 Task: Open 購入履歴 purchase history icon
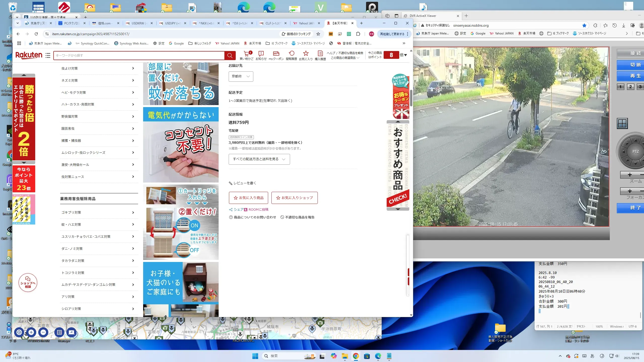(x=320, y=54)
